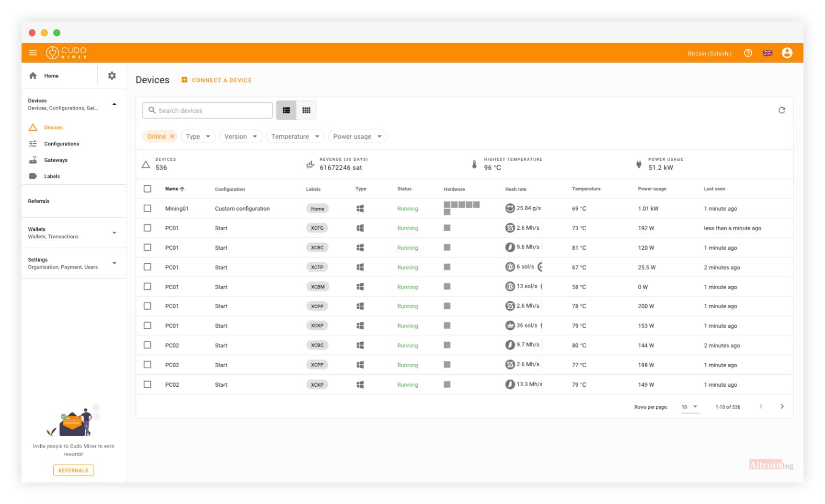The height and width of the screenshot is (504, 825).
Task: Collapse the Devices sidebar section
Action: [74, 104]
